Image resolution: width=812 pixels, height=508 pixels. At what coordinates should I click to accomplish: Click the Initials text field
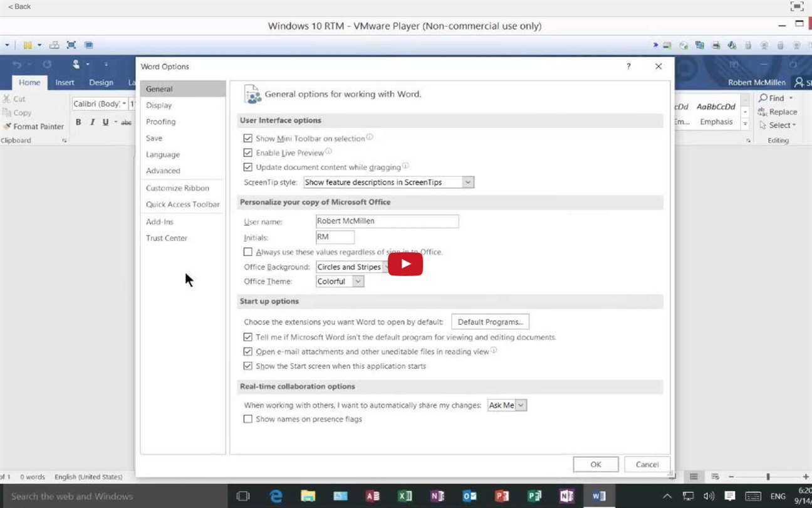pyautogui.click(x=335, y=237)
